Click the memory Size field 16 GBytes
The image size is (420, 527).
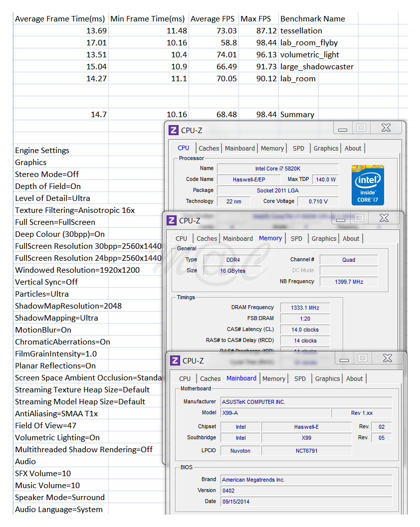pos(233,271)
